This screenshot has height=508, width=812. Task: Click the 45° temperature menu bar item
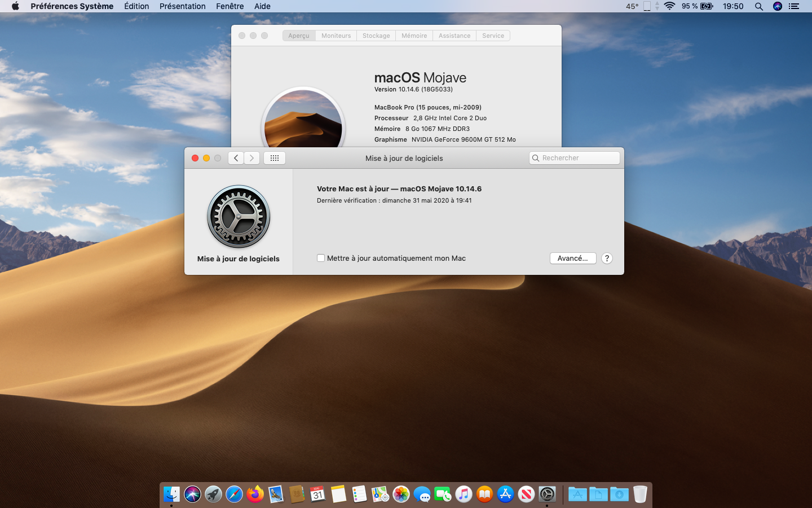pos(632,6)
